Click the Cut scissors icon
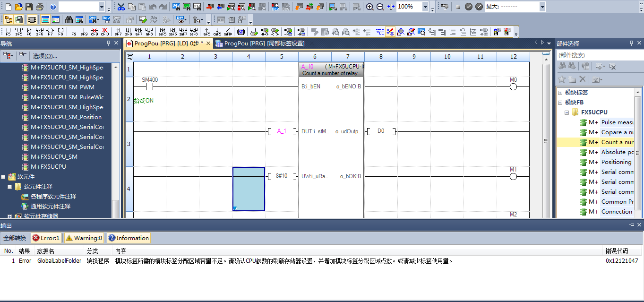The image size is (644, 302). (121, 7)
